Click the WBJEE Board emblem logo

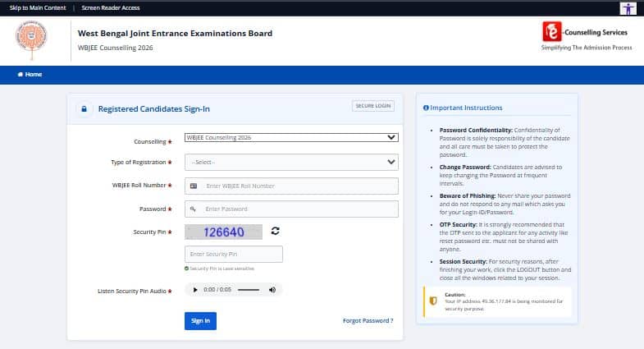point(31,39)
